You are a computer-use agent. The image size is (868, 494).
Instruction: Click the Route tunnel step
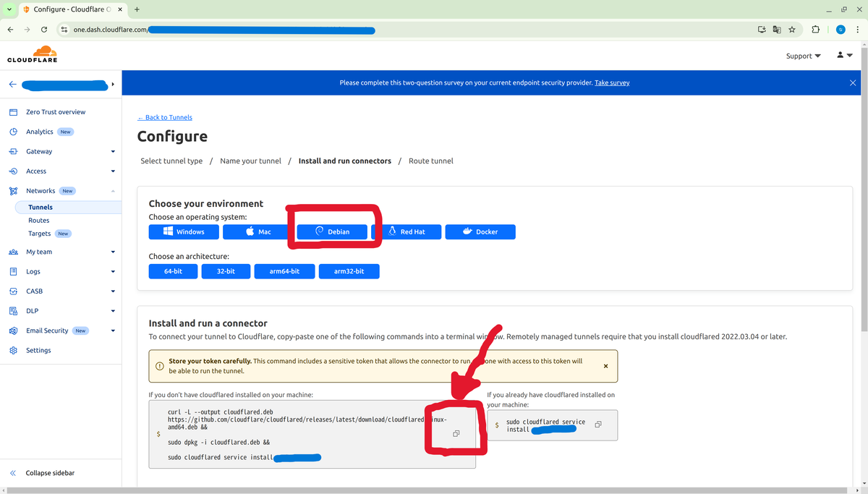coord(431,161)
